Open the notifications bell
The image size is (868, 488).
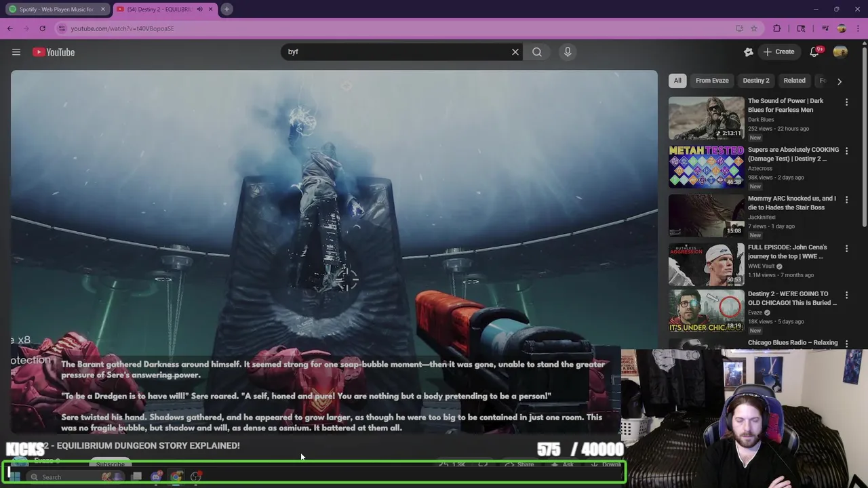[814, 52]
